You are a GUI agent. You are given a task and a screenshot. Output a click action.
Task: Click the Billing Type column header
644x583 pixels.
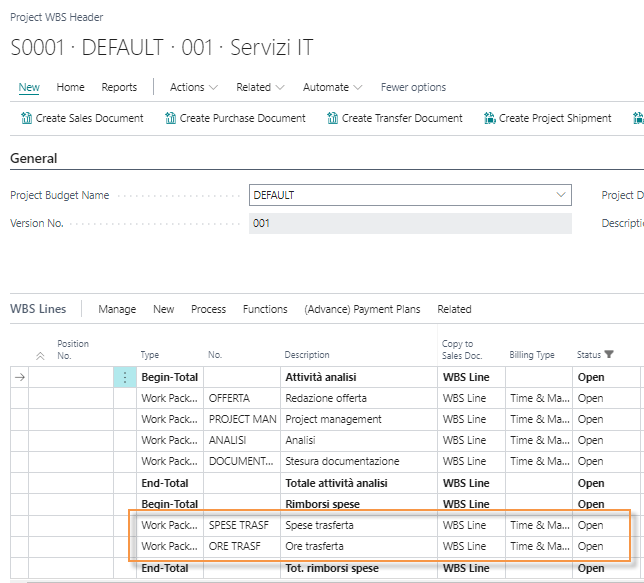pos(532,355)
